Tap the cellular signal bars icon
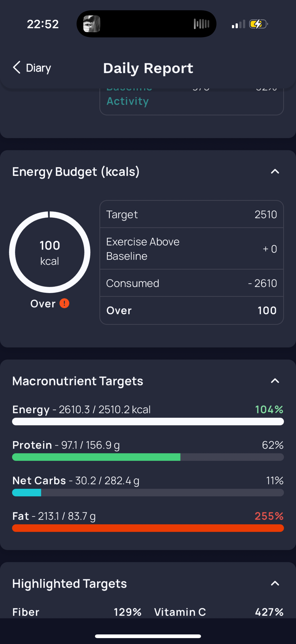The image size is (296, 644). (x=238, y=25)
